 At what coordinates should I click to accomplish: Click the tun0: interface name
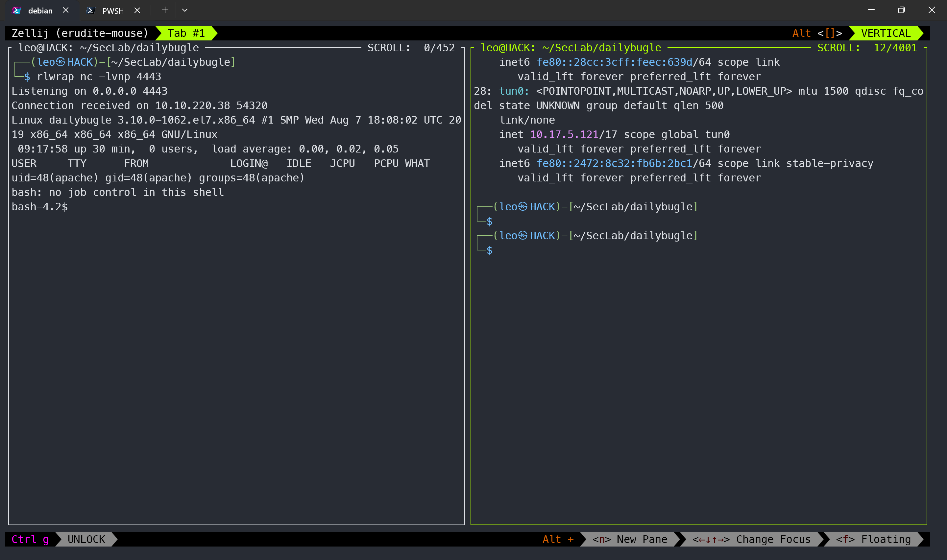pos(514,91)
